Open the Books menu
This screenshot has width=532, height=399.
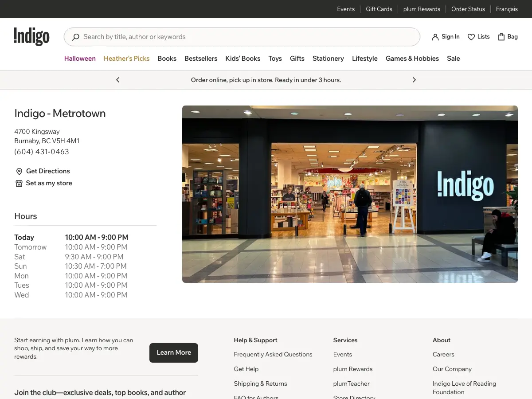[167, 59]
